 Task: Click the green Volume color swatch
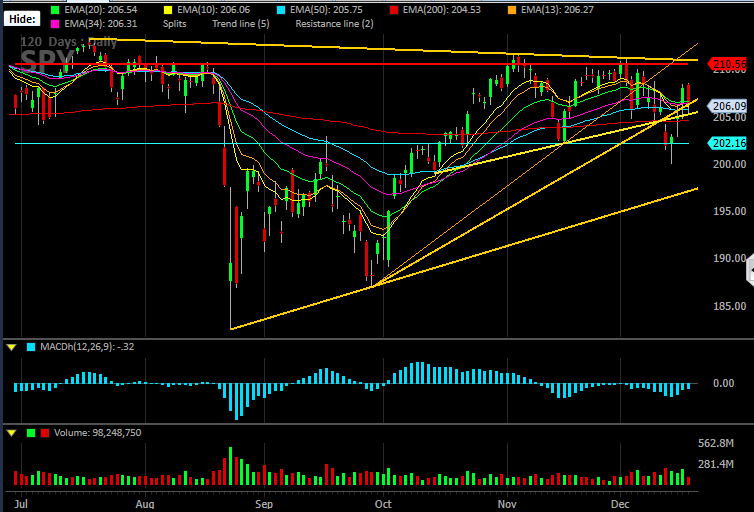31,433
